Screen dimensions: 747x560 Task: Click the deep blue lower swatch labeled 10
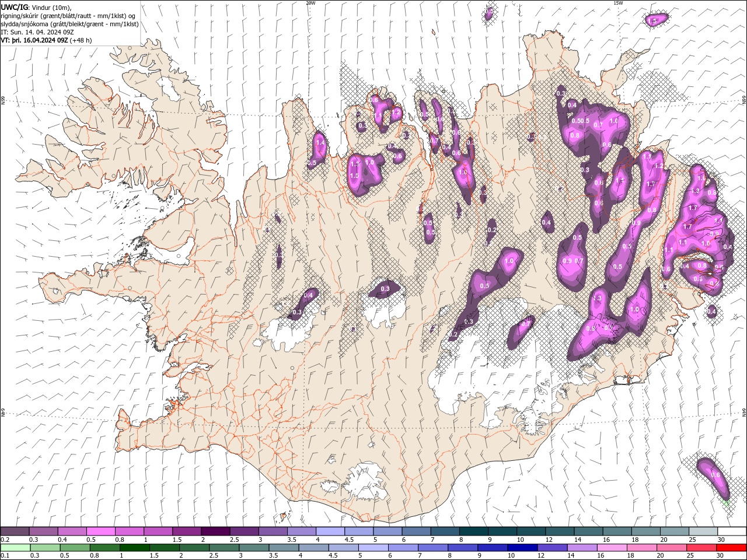point(522,548)
